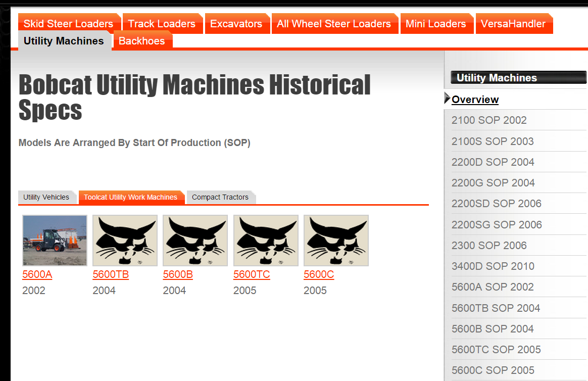This screenshot has height=381, width=588.
Task: Click the year 2004 under 5600B
Action: pos(174,291)
